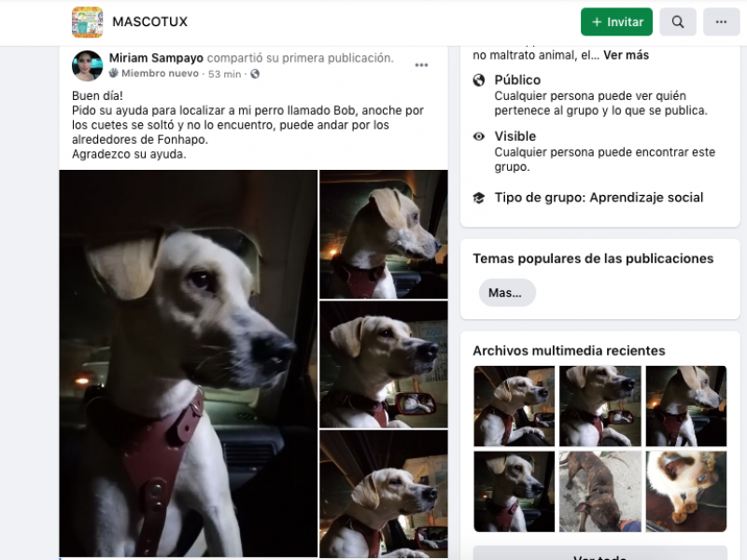The image size is (747, 560).
Task: Select the Mas... topic chip
Action: click(507, 292)
